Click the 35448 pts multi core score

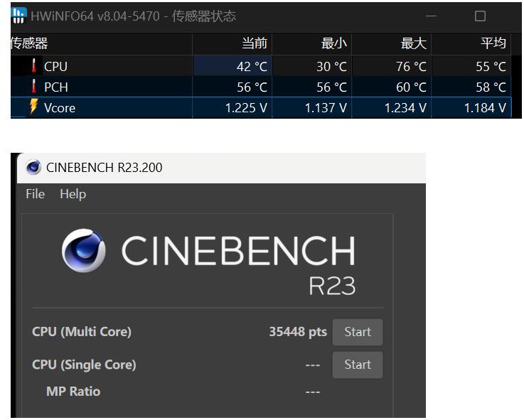coord(298,332)
